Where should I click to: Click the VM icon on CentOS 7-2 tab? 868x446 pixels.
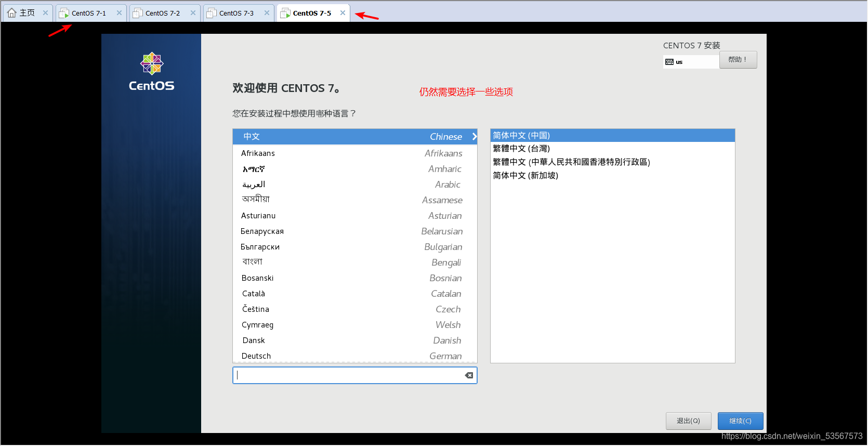coord(138,14)
